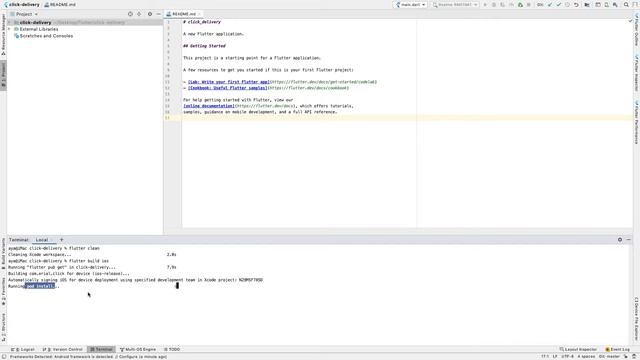Toggle the Project side tool button
This screenshot has height=360, width=640.
(x=3, y=75)
